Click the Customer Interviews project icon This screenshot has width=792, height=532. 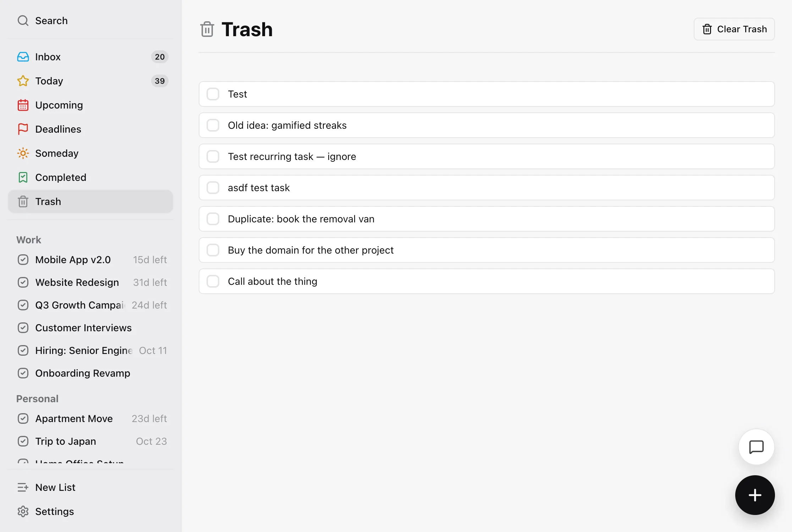pos(23,328)
